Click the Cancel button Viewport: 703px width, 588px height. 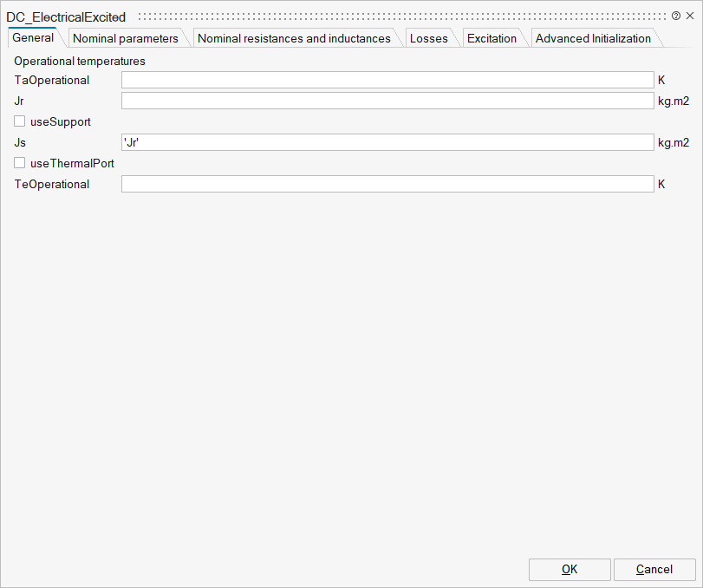[x=654, y=569]
